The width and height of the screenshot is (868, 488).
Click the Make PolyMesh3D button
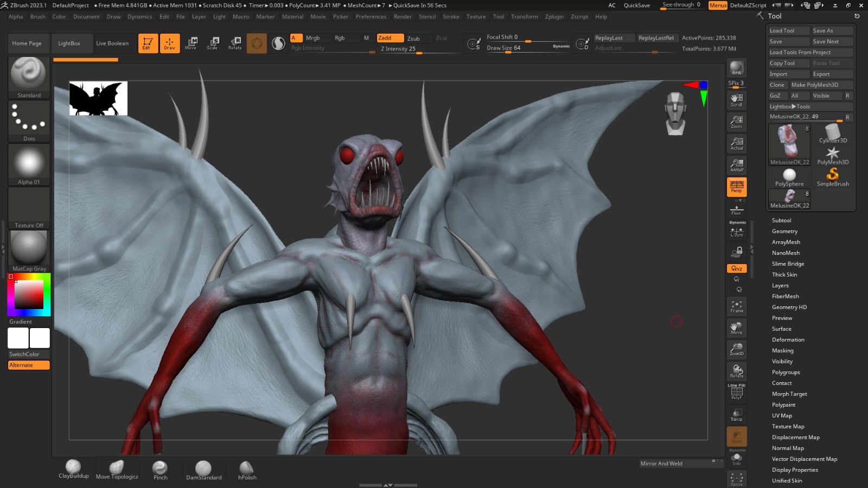[814, 85]
